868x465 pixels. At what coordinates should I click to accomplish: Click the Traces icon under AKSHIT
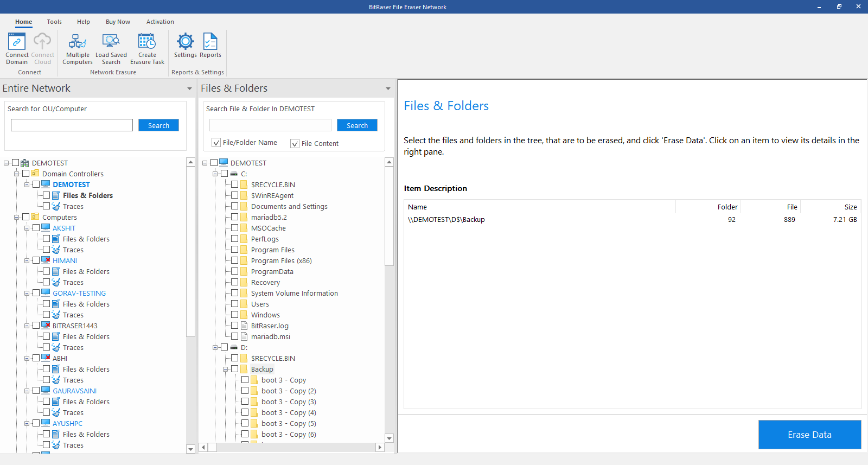56,250
